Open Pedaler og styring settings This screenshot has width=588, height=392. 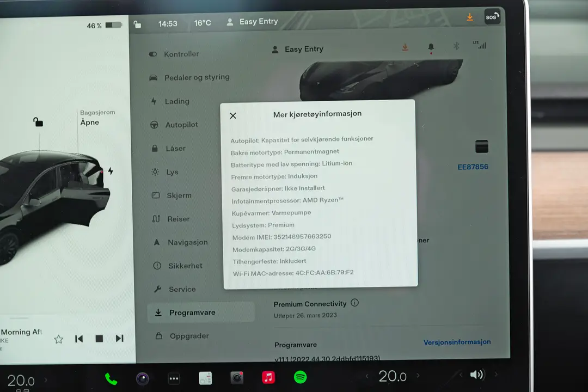pyautogui.click(x=189, y=77)
